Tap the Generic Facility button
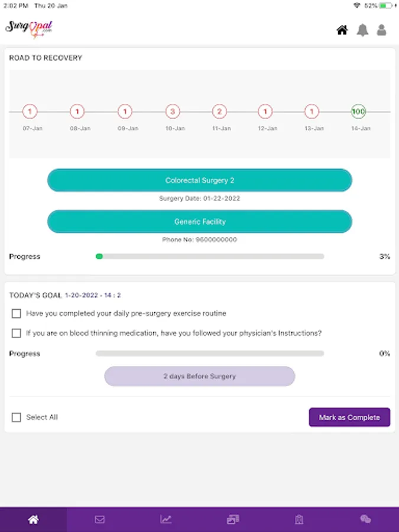This screenshot has width=399, height=532. 200,222
